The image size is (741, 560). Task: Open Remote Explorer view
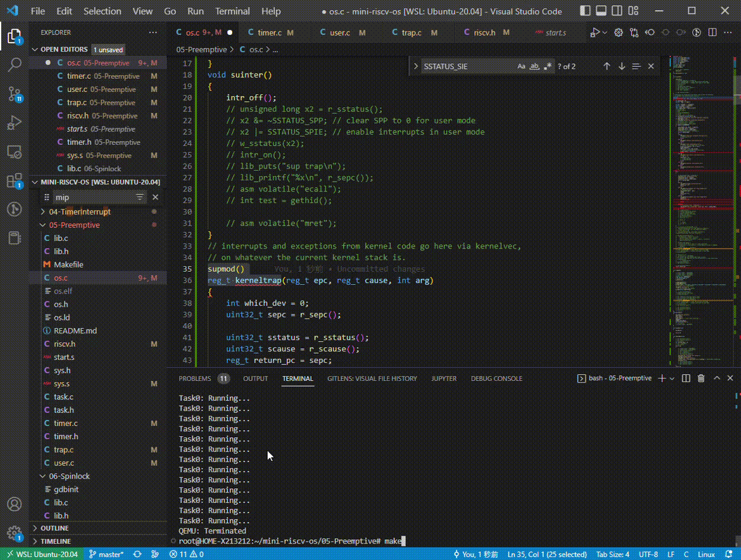[14, 151]
